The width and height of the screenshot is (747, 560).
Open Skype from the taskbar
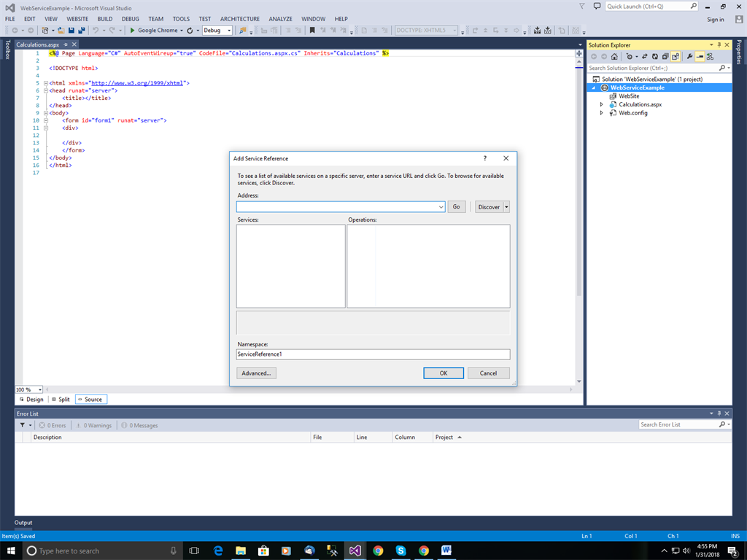click(x=400, y=551)
